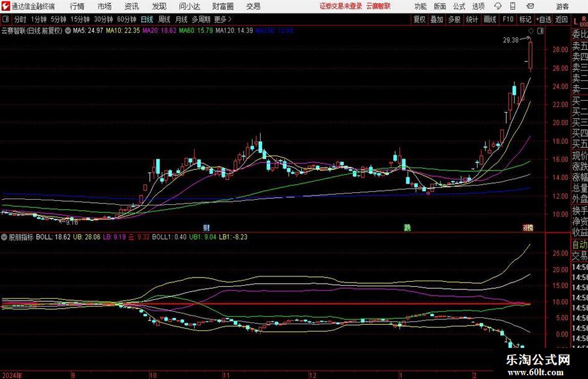
Task: Click the 统计 statistics button
Action: [472, 19]
